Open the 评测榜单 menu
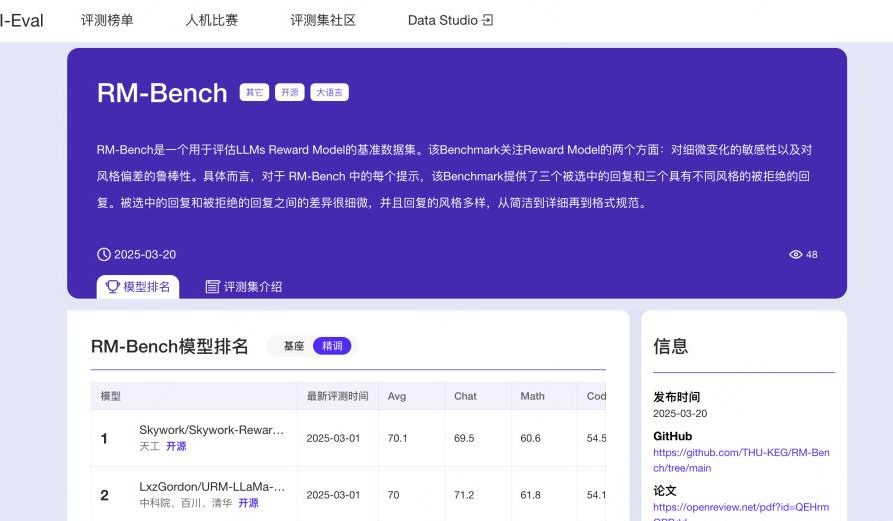 [107, 20]
